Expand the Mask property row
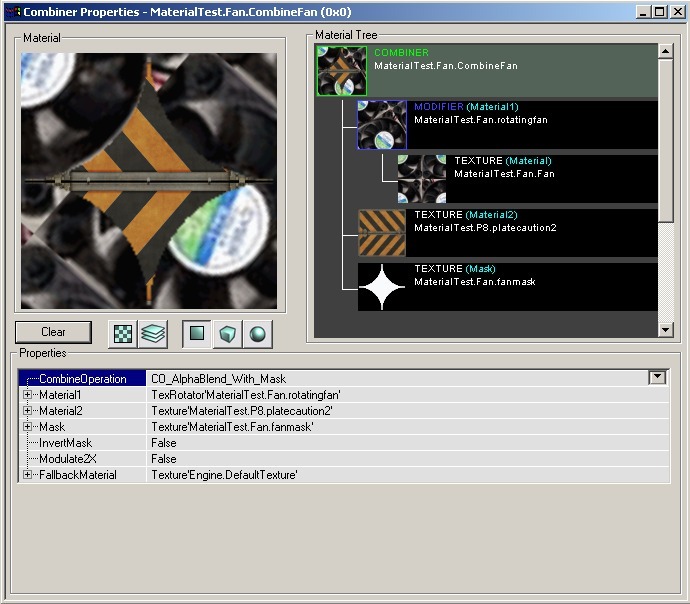Screen dimensions: 690x604 [x=27, y=427]
